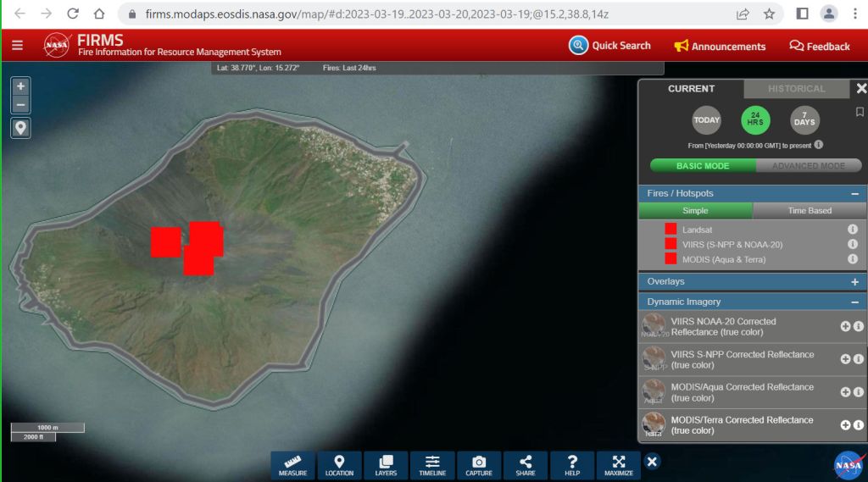Open the Timeline tool
Screen dimensions: 868x482
432,466
